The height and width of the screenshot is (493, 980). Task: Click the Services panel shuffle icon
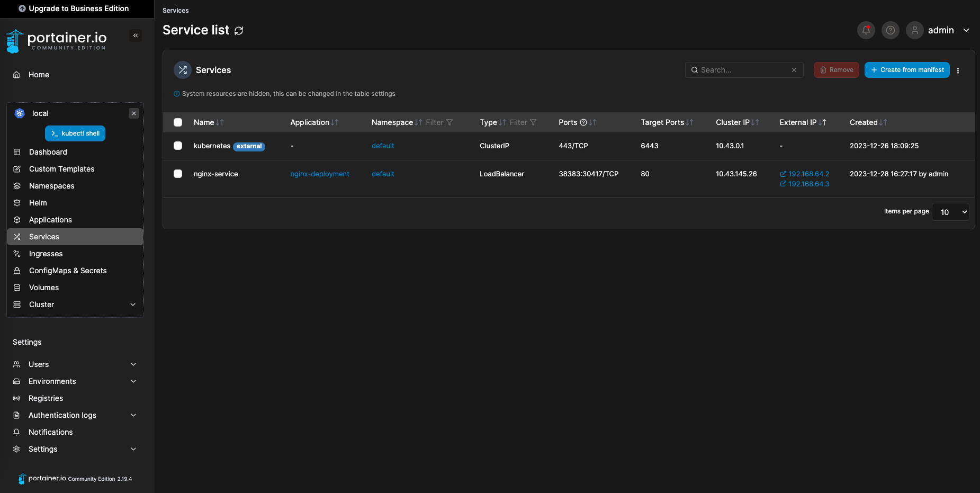click(183, 70)
